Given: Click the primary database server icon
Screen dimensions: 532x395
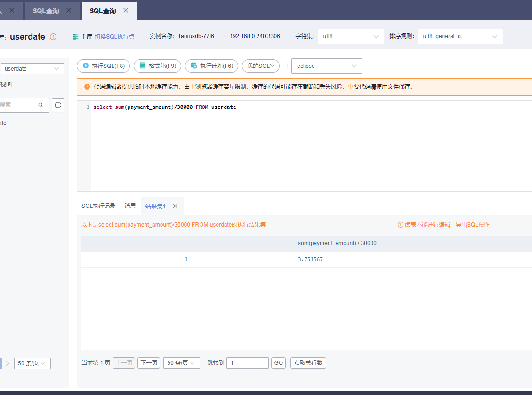Looking at the screenshot, I should click(x=75, y=37).
